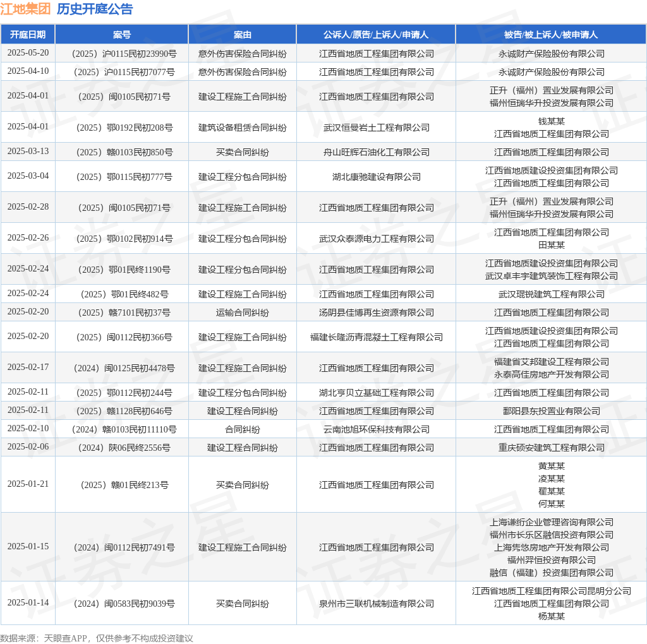This screenshot has width=647, height=644.
Task: Click defendant 翟某某
Action: pos(551,491)
